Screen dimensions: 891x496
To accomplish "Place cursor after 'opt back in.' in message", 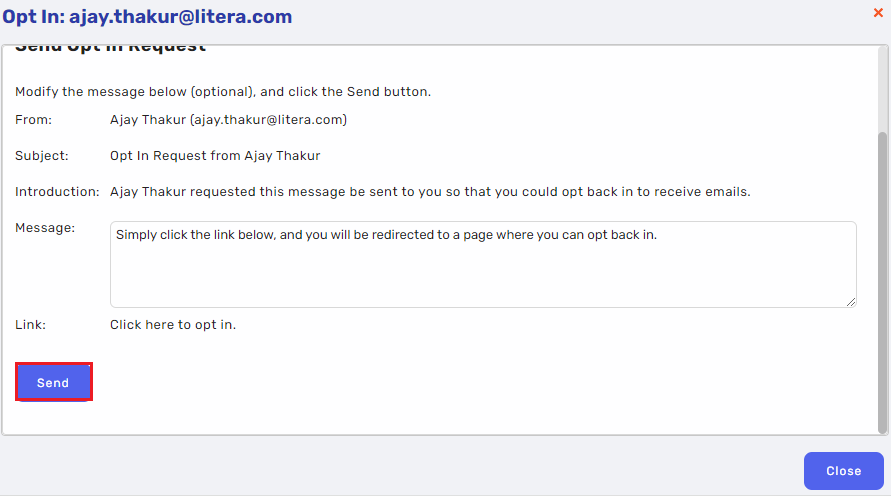I will [x=657, y=235].
